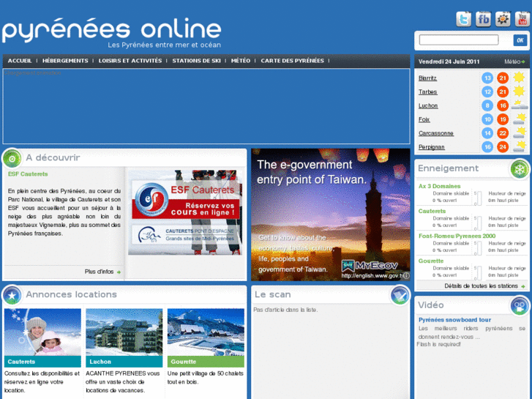Screen dimensions: 532x399
Task: Click Luchon minimum temperature 8 badge
Action: 487,105
